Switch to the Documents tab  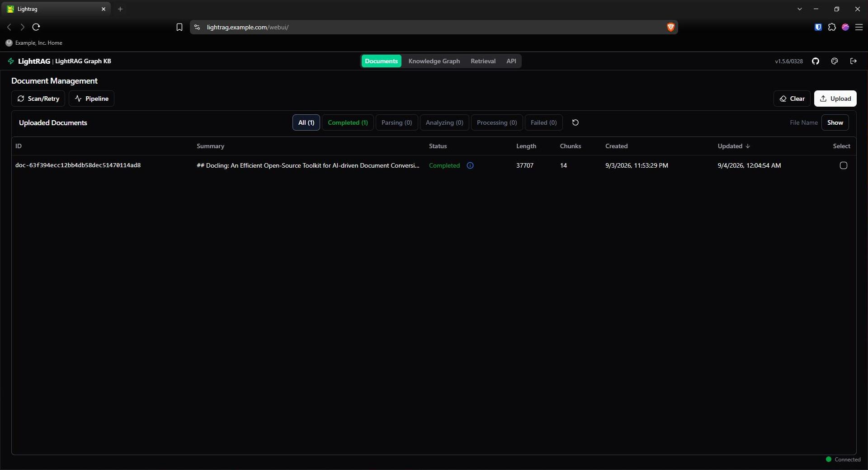[381, 61]
